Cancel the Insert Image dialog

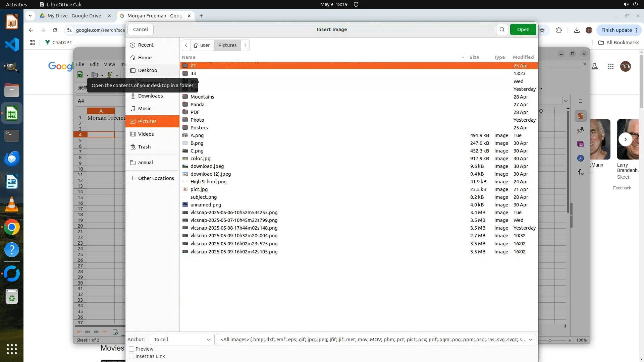(x=140, y=29)
